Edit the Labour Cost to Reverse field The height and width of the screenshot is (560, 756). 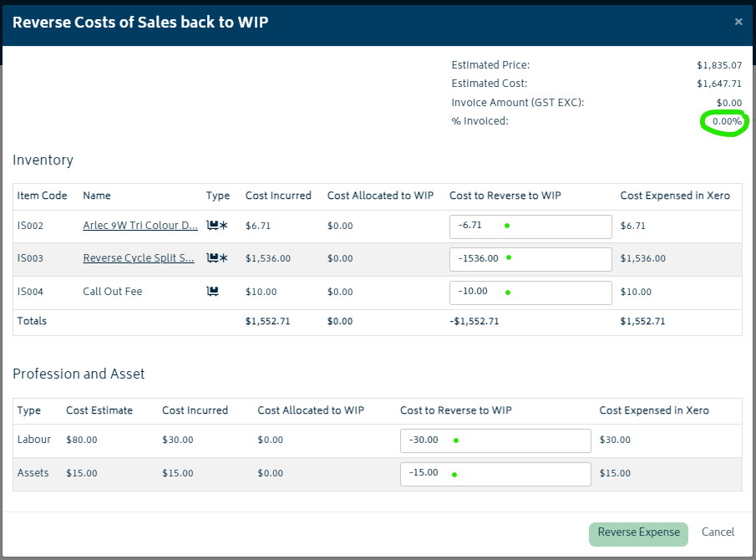tap(495, 440)
